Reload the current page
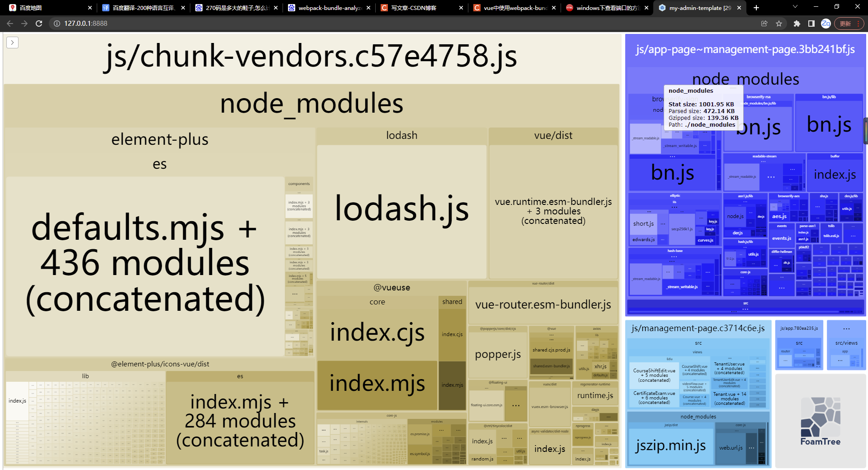The image size is (868, 470). tap(39, 24)
